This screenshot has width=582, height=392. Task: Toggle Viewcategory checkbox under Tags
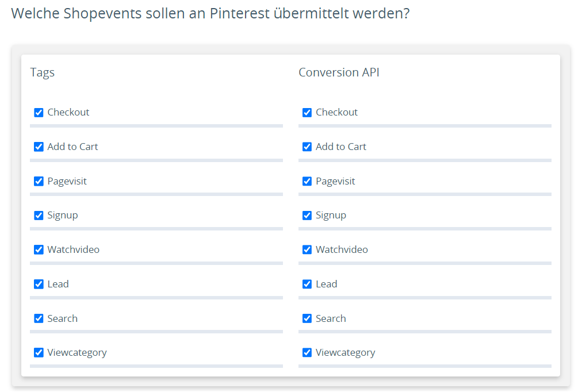39,353
